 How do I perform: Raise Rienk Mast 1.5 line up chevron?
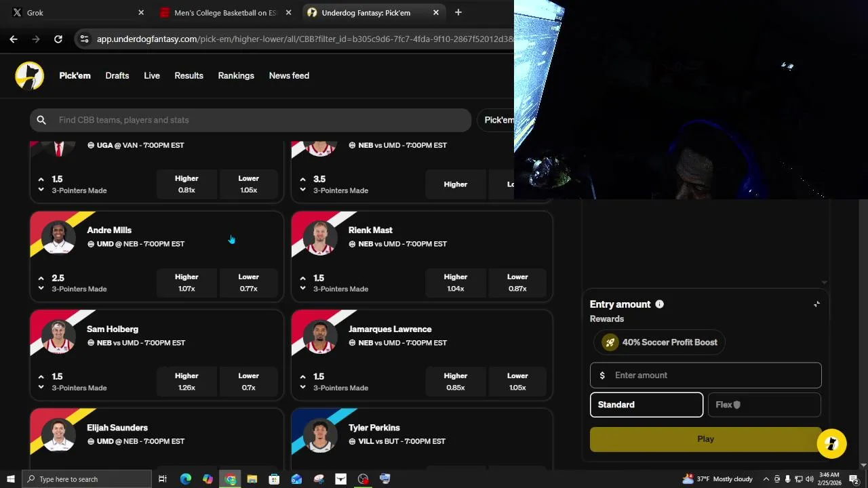tap(303, 278)
